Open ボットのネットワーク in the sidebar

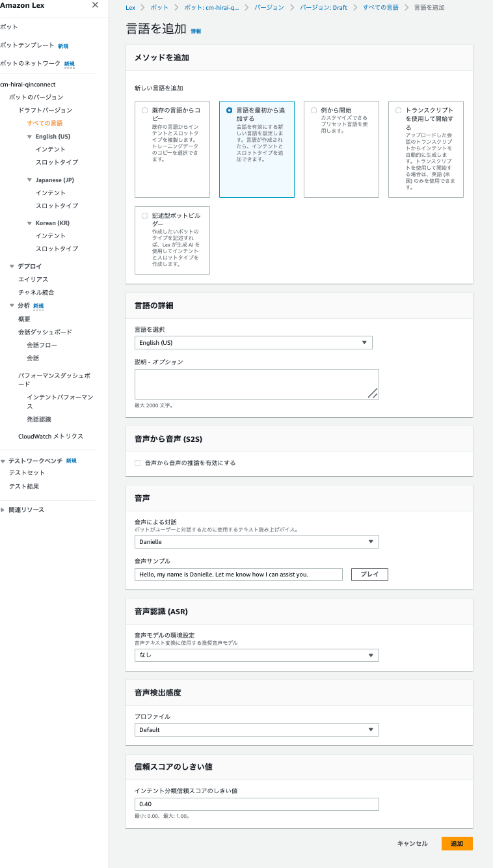pos(31,64)
